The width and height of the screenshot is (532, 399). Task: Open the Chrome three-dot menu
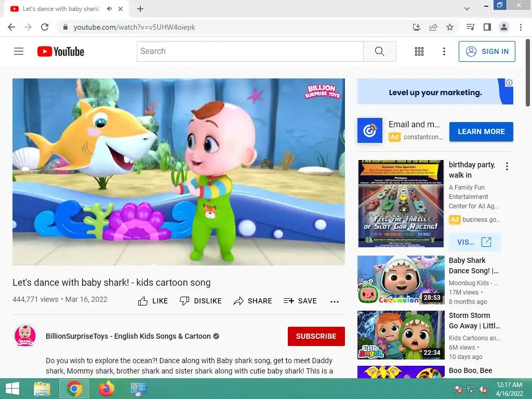[x=521, y=27]
